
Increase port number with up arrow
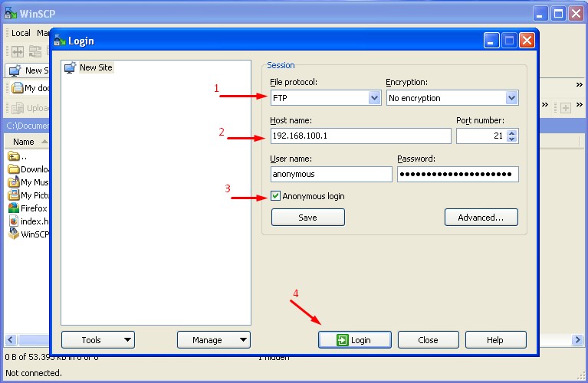pos(512,132)
